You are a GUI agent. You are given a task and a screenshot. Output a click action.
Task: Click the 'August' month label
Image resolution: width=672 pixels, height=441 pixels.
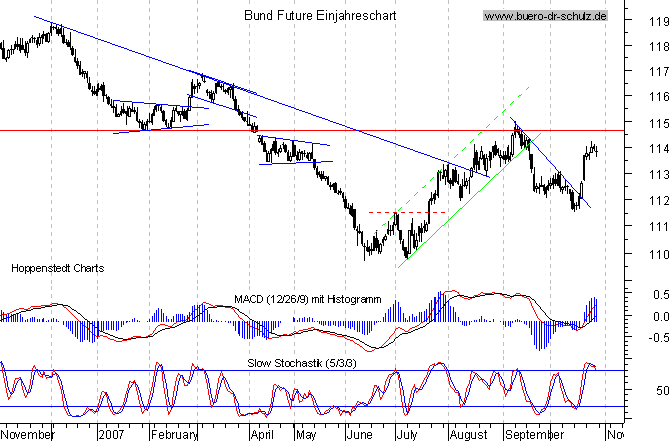[x=468, y=435]
